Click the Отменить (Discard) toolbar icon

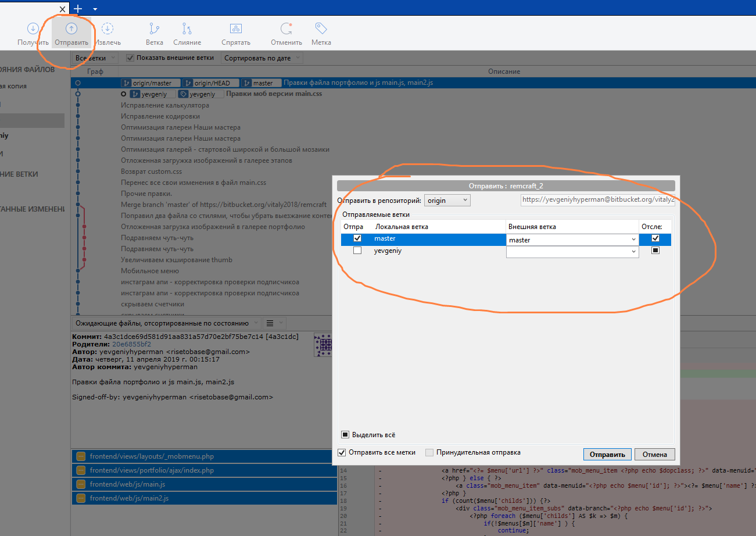(x=286, y=28)
